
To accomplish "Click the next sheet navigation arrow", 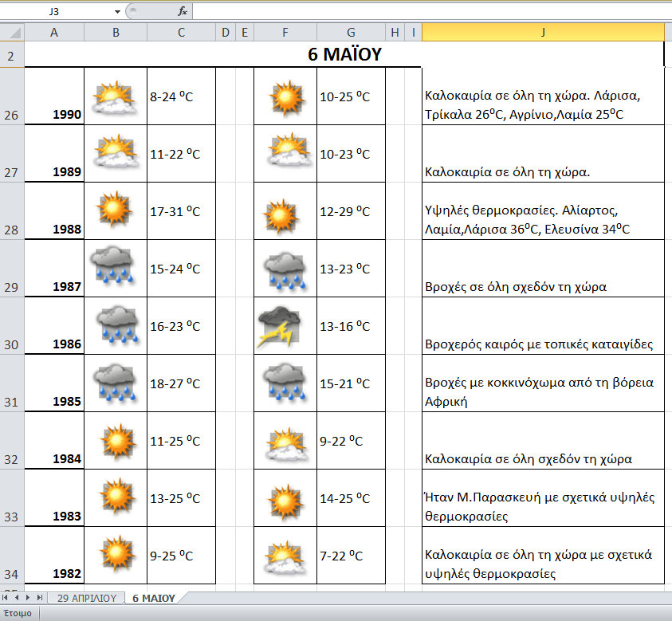I will [x=29, y=597].
